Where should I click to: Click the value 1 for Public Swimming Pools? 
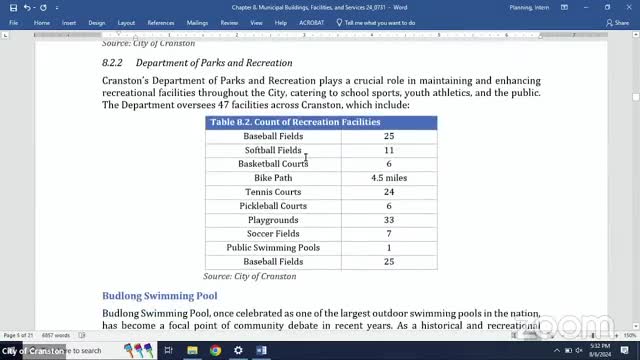tap(389, 248)
